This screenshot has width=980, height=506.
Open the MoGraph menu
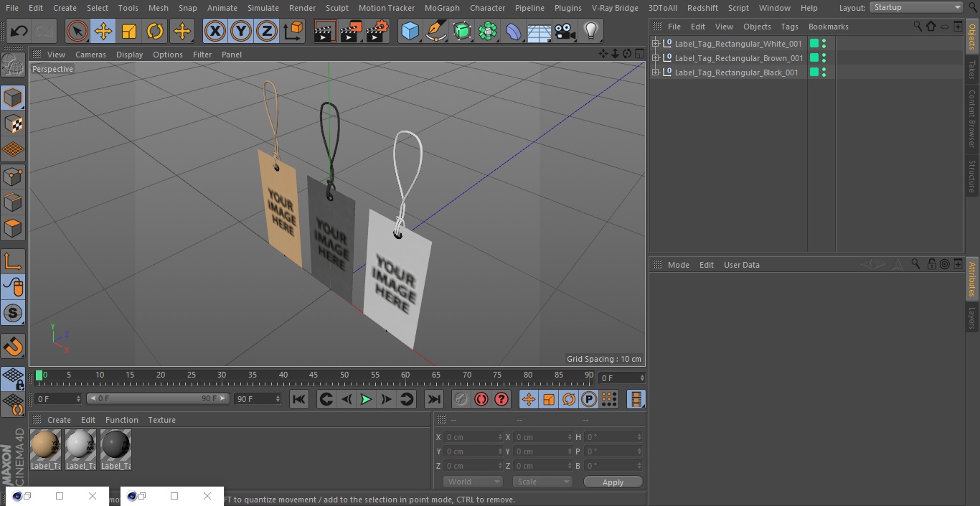tap(442, 8)
